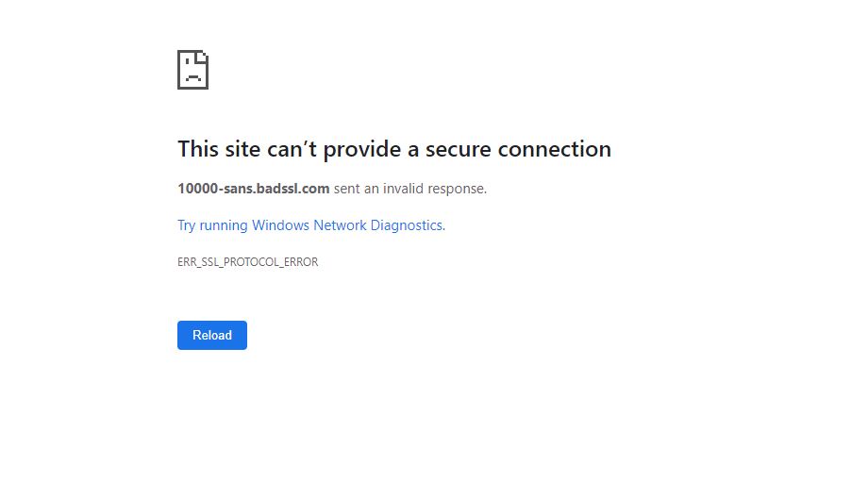Click the word "connection" in the heading

click(x=554, y=149)
